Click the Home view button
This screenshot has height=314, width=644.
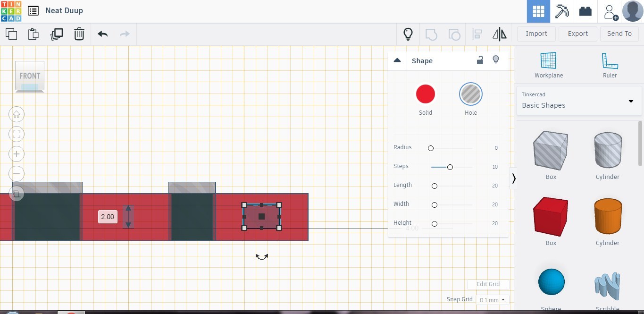(x=17, y=114)
